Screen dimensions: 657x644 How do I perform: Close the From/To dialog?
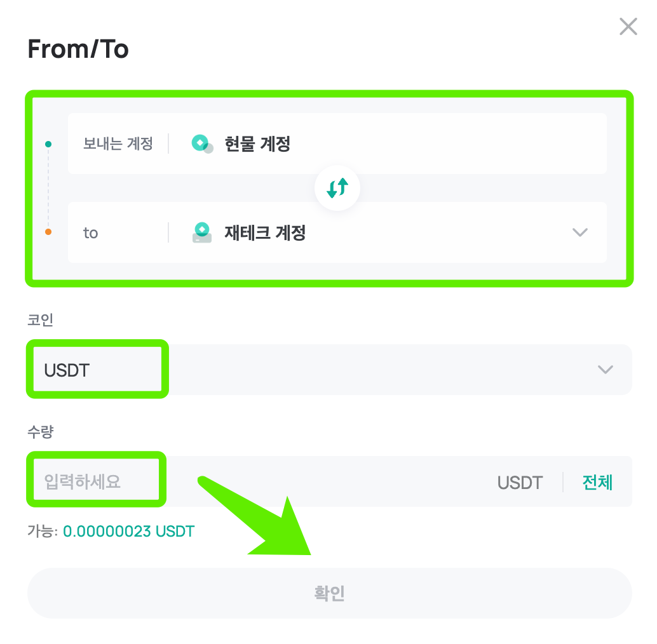pyautogui.click(x=628, y=27)
